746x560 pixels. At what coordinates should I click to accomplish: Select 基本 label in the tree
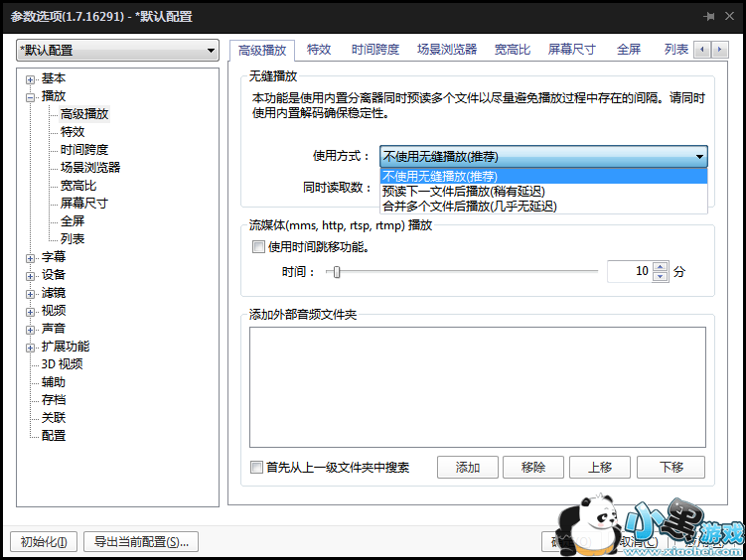(x=54, y=78)
